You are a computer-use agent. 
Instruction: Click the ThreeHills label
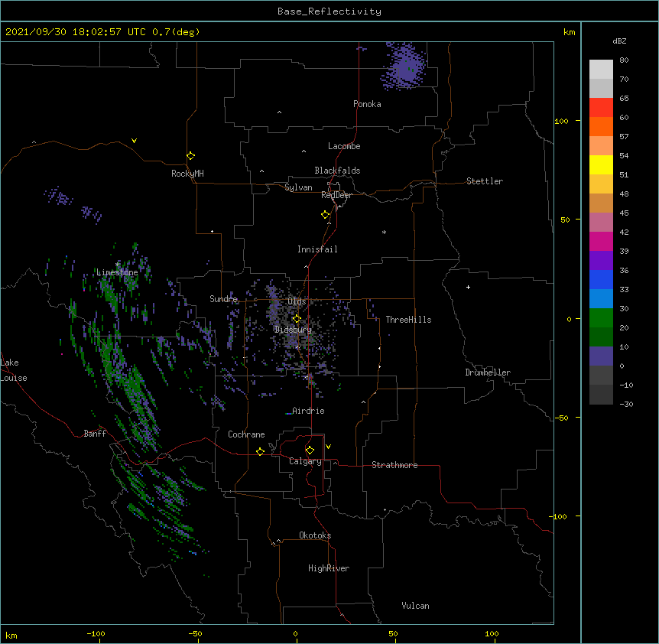click(408, 320)
